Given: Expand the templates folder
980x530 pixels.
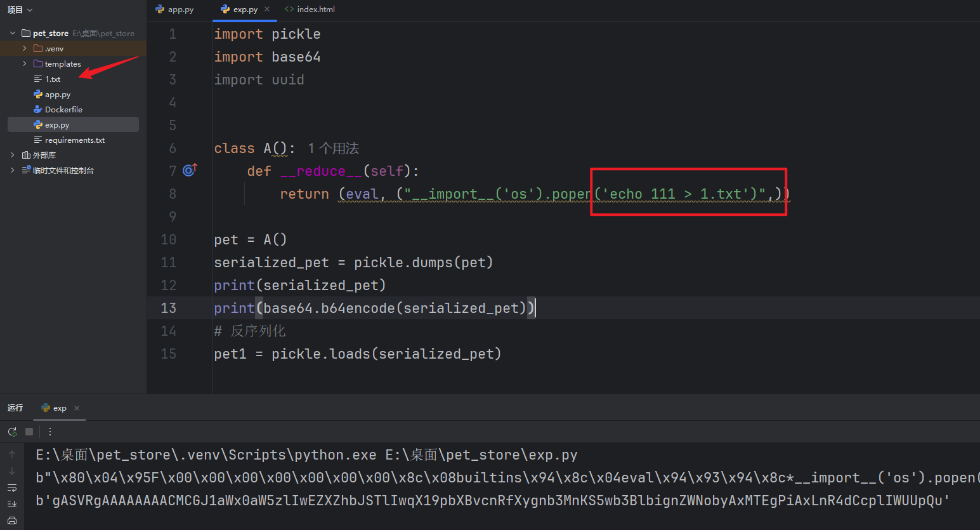Looking at the screenshot, I should tap(25, 63).
